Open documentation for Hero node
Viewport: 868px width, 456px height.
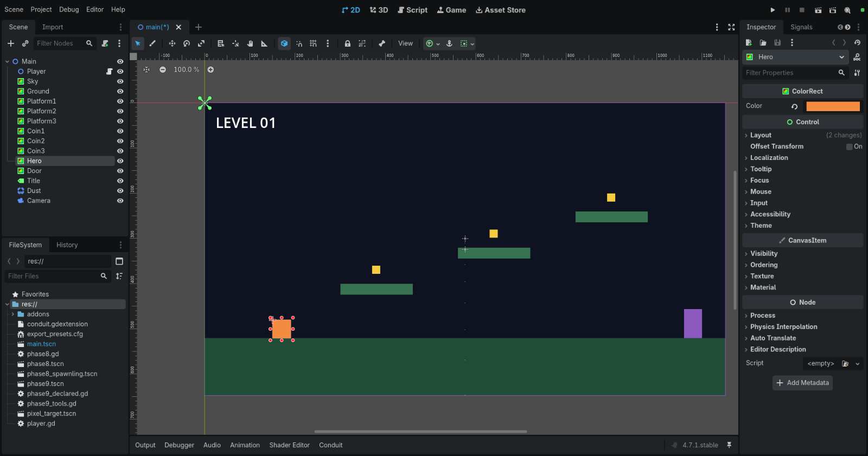tap(857, 57)
